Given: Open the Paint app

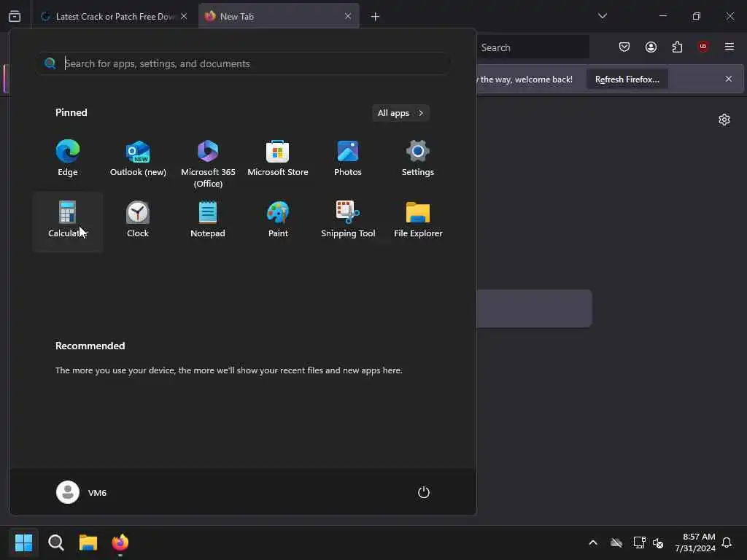Looking at the screenshot, I should [x=278, y=220].
